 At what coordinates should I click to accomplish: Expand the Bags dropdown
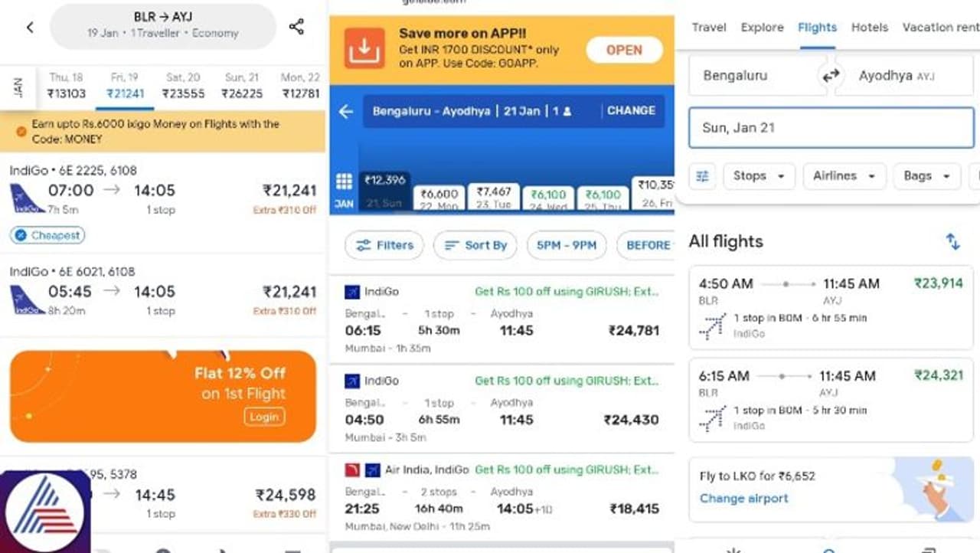(926, 176)
